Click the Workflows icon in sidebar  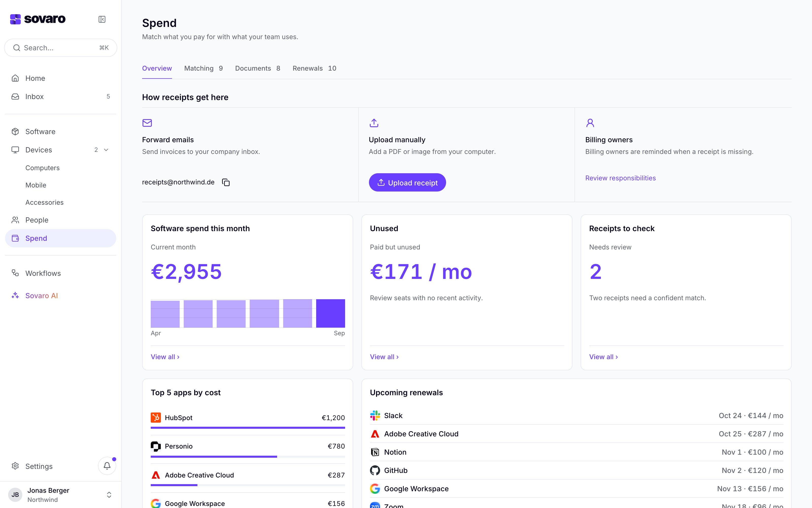[x=15, y=273]
